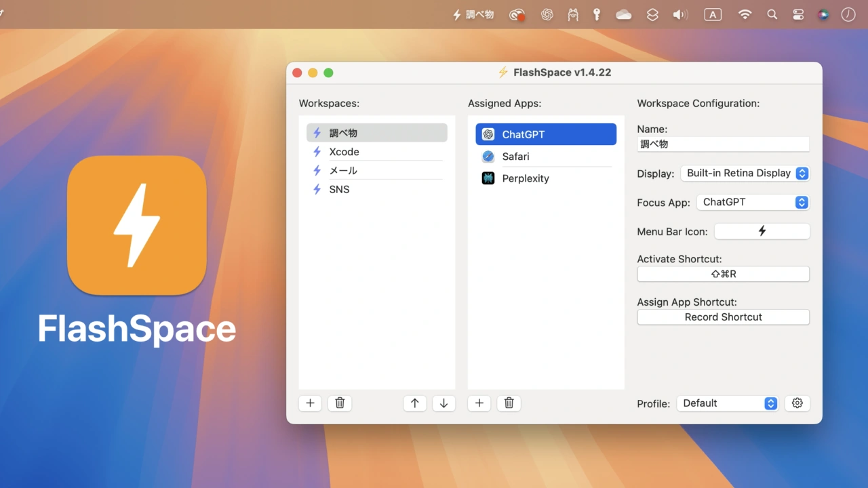Open Spotlight search in menu bar

click(x=772, y=14)
